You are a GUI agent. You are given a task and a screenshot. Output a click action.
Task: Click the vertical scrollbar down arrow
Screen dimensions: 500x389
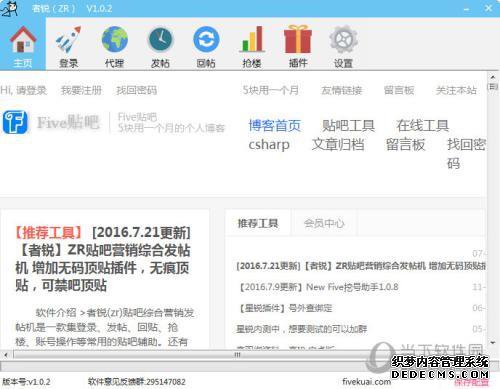493,343
